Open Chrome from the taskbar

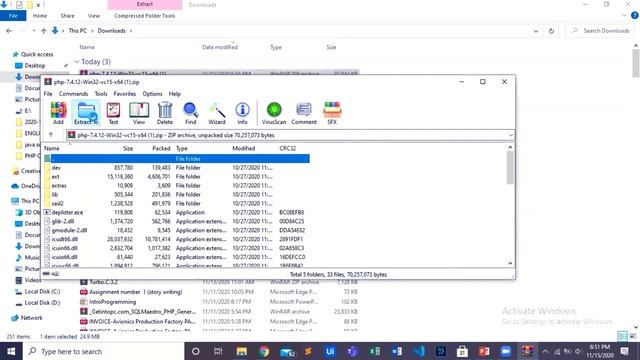(x=264, y=351)
